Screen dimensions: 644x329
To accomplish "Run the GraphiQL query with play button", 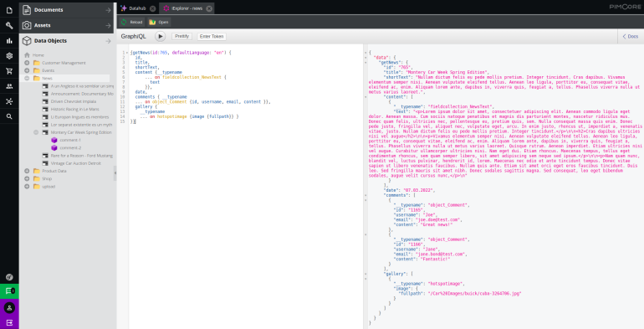I will pos(161,36).
